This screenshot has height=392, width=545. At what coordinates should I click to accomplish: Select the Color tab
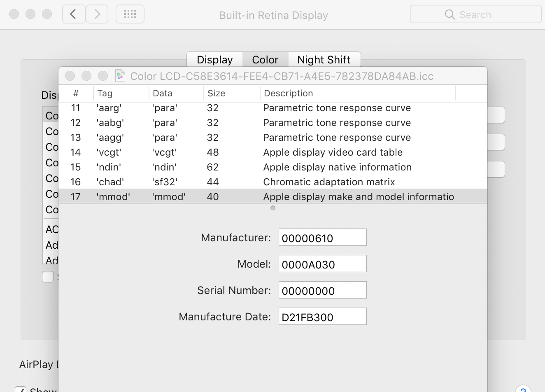(x=265, y=60)
